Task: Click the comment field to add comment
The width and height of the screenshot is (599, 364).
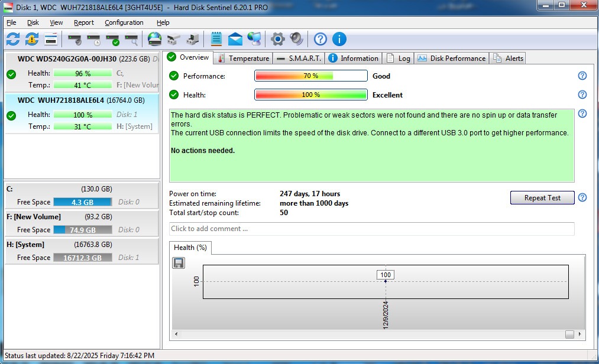Action: coord(372,229)
